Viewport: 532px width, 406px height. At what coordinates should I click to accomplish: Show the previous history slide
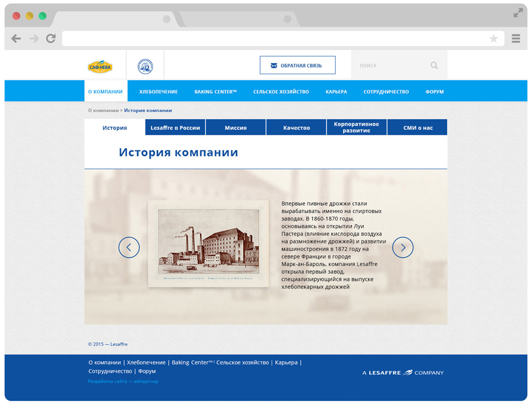coord(129,247)
